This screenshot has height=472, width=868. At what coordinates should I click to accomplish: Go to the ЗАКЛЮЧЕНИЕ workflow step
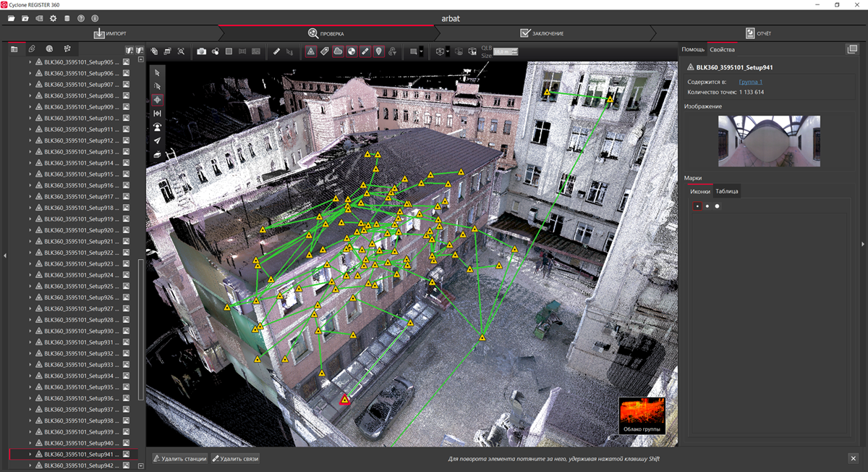coord(542,33)
